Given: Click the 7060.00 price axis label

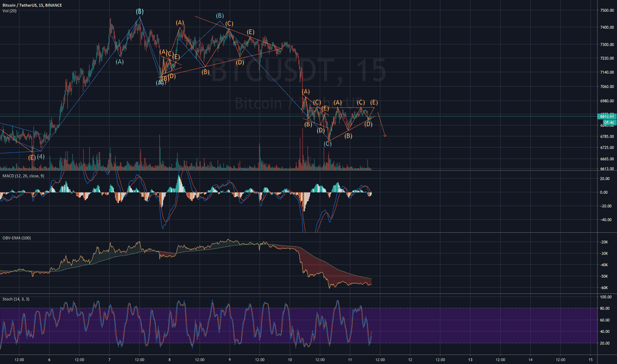Looking at the screenshot, I should (x=606, y=87).
